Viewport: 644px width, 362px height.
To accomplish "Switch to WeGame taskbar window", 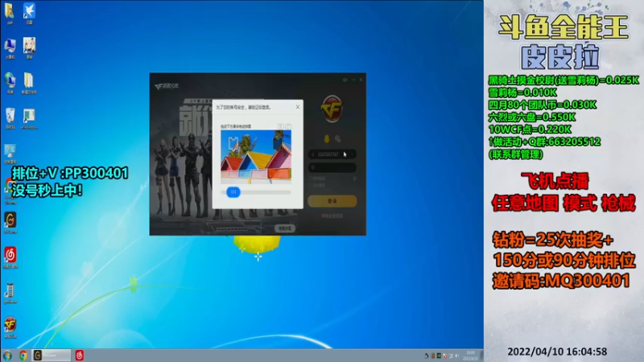I will 52,356.
